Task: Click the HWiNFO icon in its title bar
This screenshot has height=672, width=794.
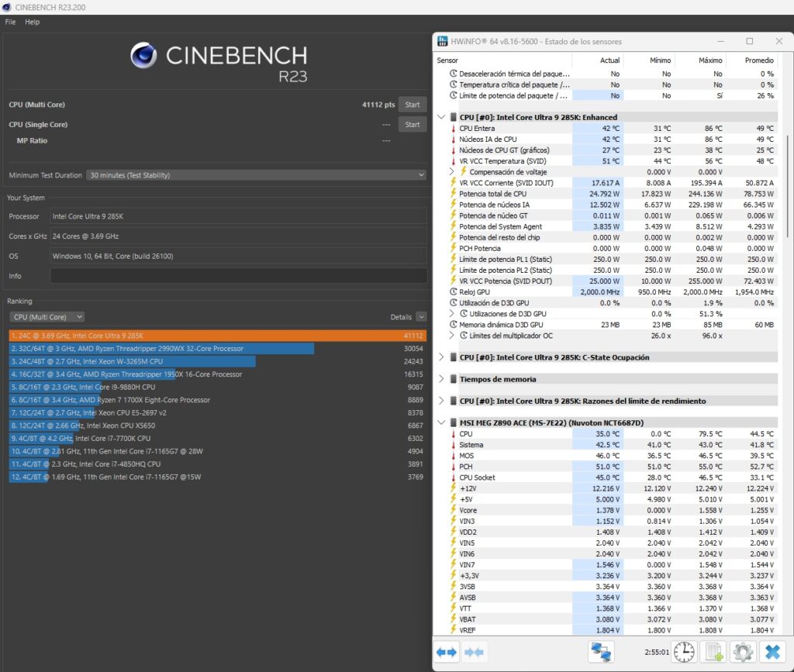Action: click(443, 42)
